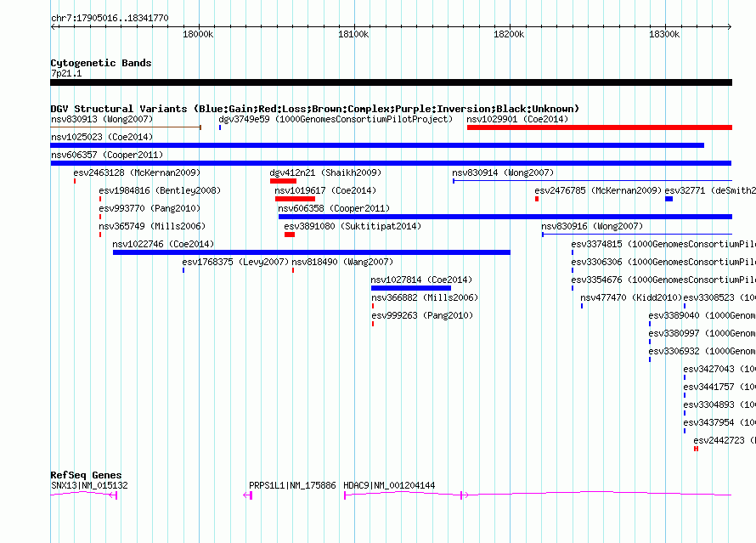This screenshot has width=756, height=543.
Task: Click the nsv1025023 (Coe2014) label
Action: [x=102, y=137]
